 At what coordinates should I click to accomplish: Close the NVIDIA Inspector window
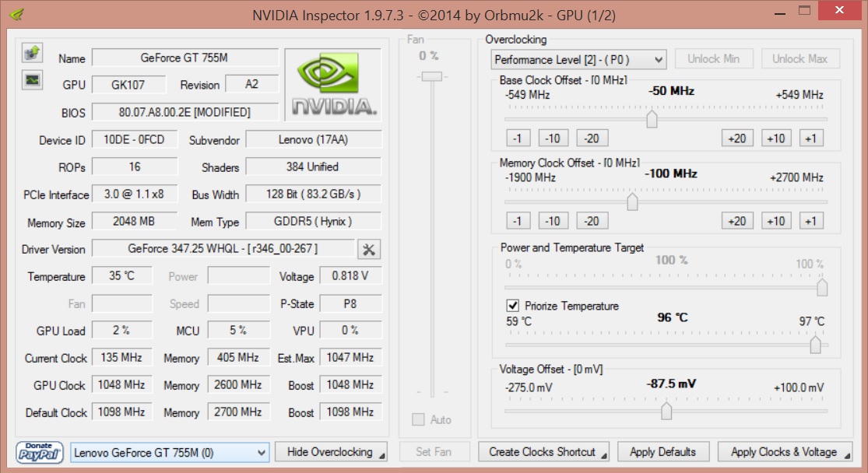coord(839,11)
